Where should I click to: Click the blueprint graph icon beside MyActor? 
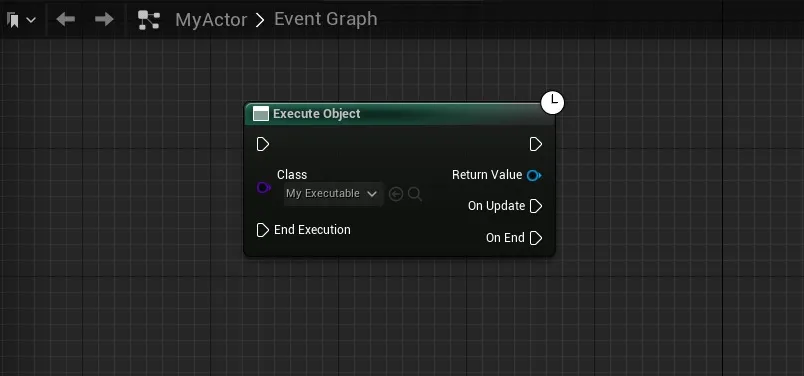149,20
